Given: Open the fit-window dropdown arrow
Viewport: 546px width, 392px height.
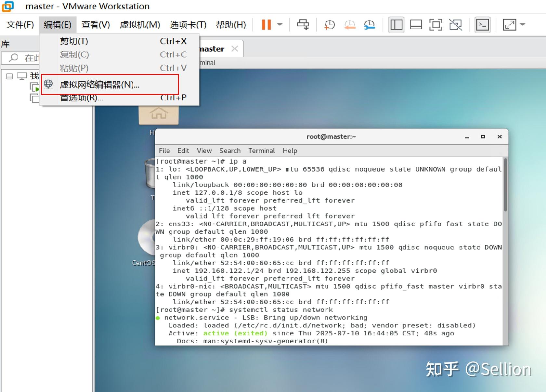Looking at the screenshot, I should click(523, 24).
